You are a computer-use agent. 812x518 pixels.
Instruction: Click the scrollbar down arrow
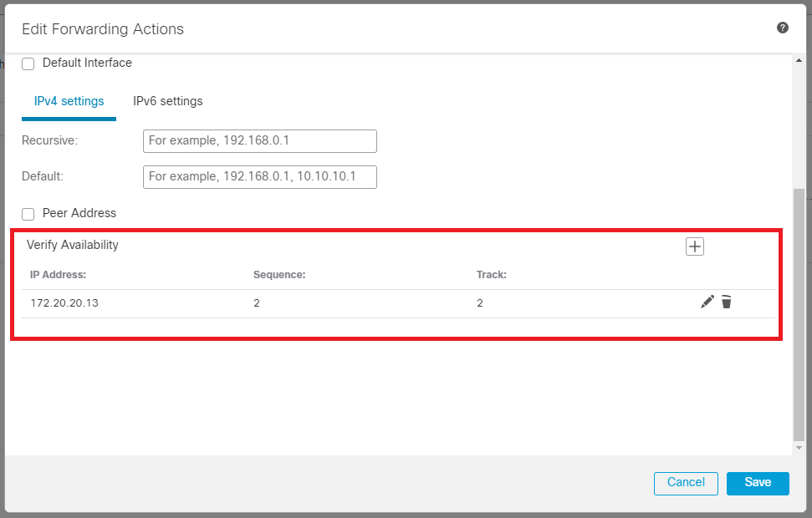(x=799, y=448)
